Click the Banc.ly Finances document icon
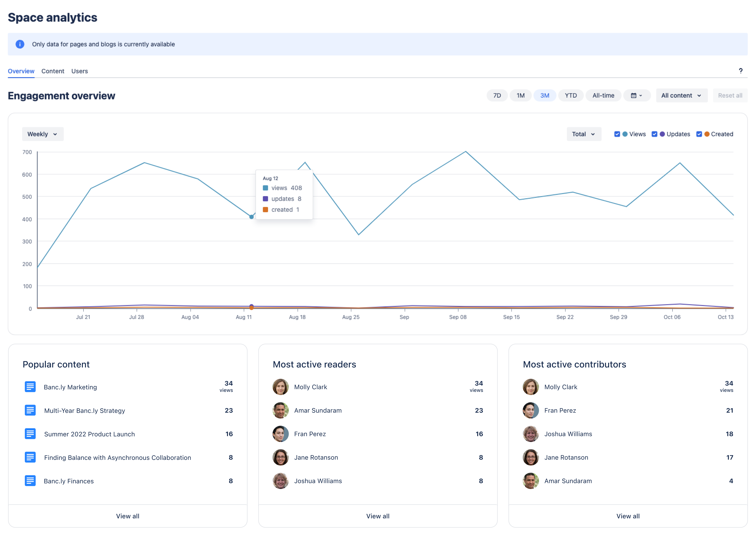 (x=30, y=481)
